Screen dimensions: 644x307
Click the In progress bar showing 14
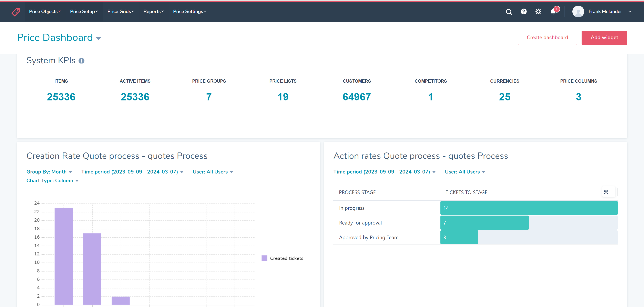[x=529, y=208]
